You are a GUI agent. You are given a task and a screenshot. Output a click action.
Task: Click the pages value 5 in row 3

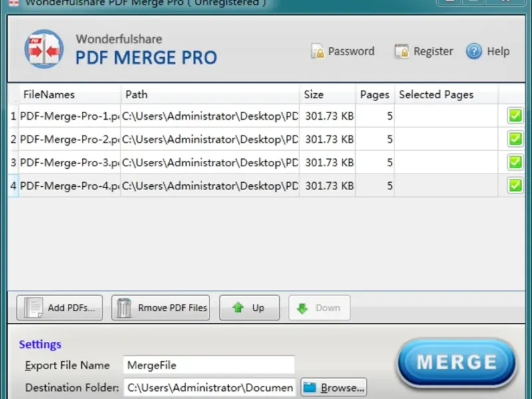(390, 162)
